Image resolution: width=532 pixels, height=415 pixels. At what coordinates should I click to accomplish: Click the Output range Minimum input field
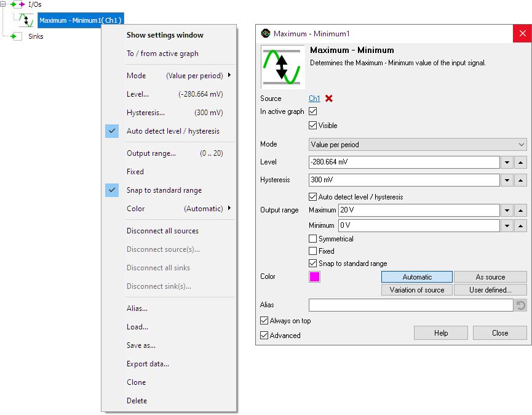[419, 226]
